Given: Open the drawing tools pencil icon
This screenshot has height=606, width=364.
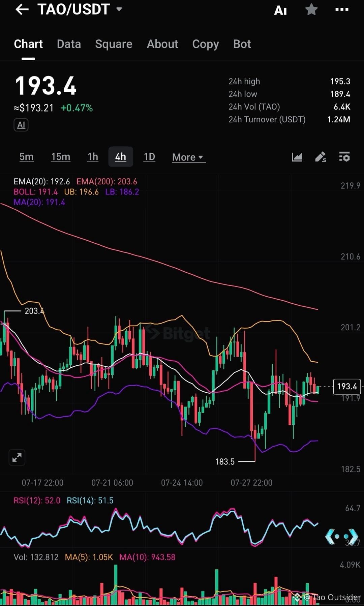Looking at the screenshot, I should [321, 157].
